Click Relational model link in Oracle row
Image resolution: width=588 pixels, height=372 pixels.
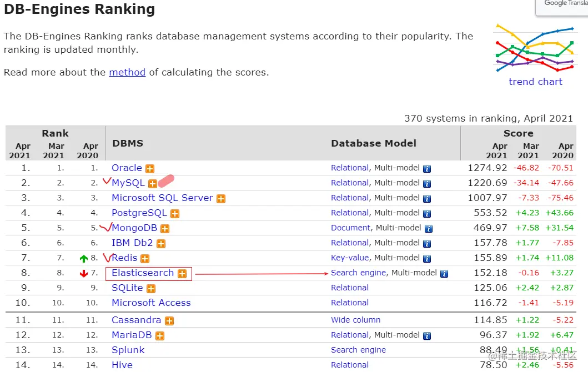(x=350, y=168)
